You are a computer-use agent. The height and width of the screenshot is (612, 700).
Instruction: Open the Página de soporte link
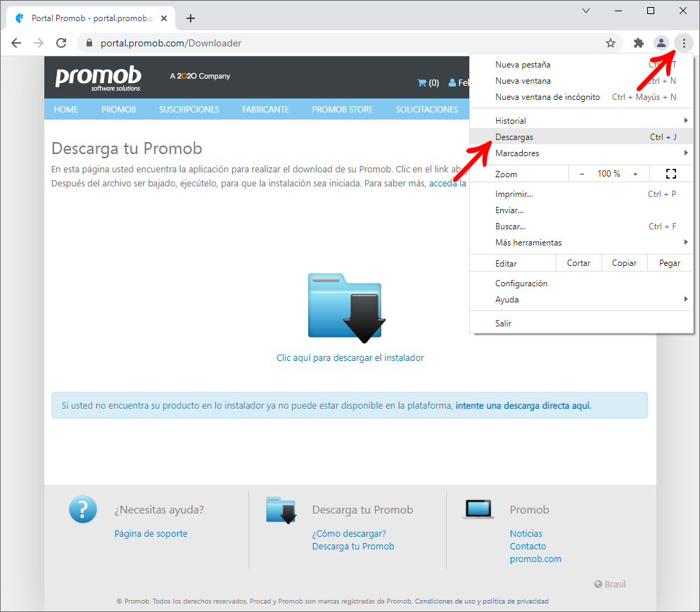pyautogui.click(x=151, y=533)
